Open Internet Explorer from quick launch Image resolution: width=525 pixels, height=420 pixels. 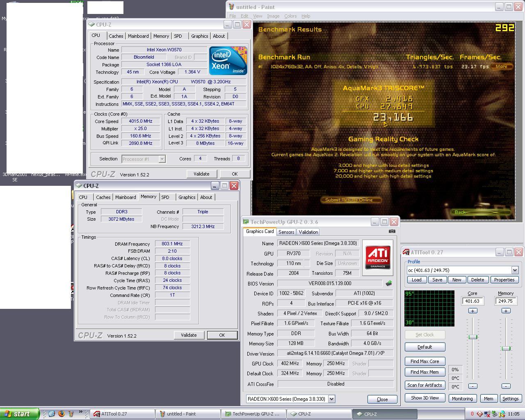pos(52,413)
